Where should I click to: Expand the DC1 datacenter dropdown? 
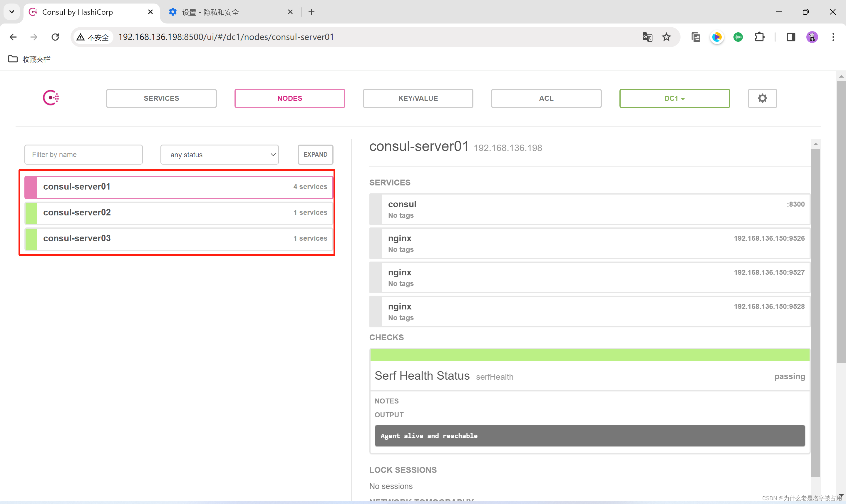(675, 98)
